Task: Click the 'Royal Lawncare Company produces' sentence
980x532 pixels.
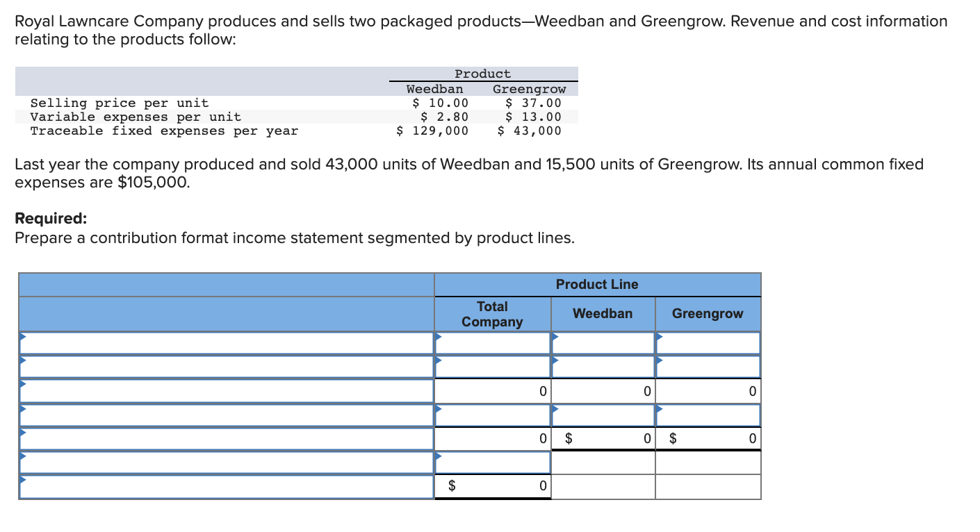Action: pyautogui.click(x=481, y=30)
